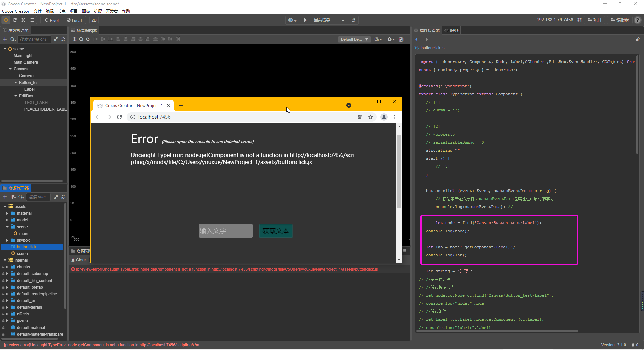Open the 面板 menu
The width and height of the screenshot is (644, 350).
coord(86,11)
